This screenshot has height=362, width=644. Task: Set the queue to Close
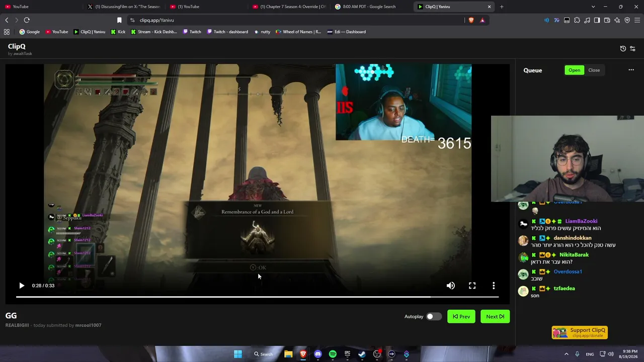[x=594, y=70]
